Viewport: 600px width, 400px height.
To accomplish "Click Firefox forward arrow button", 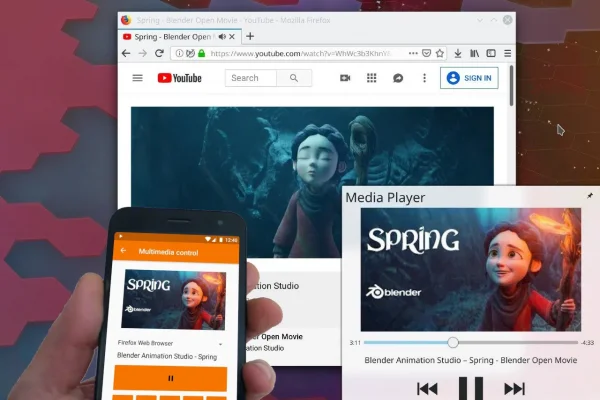I will point(143,54).
